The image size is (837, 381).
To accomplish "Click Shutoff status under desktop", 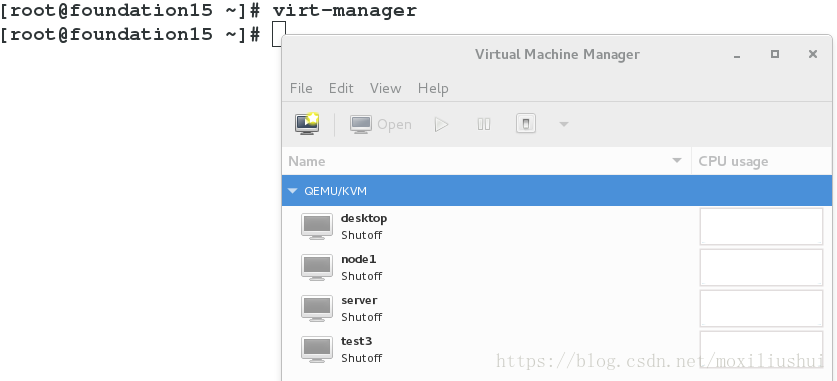I will 361,235.
